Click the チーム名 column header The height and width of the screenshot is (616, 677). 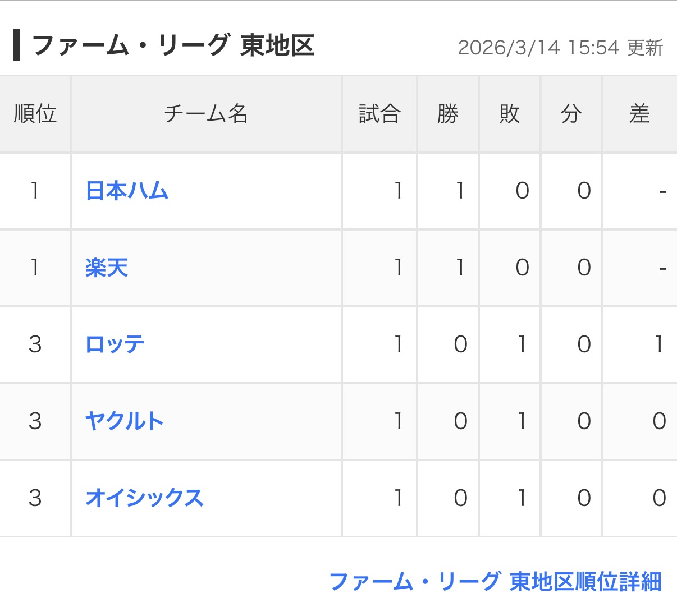coord(206,114)
